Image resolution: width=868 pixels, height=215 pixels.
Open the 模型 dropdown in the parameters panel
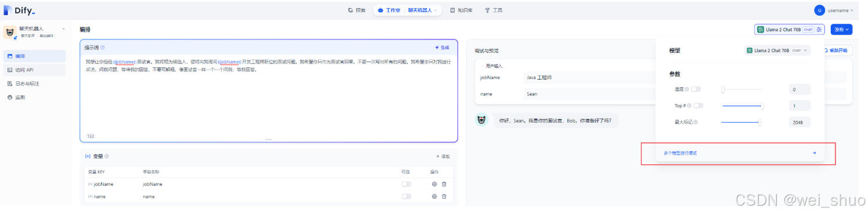(777, 51)
